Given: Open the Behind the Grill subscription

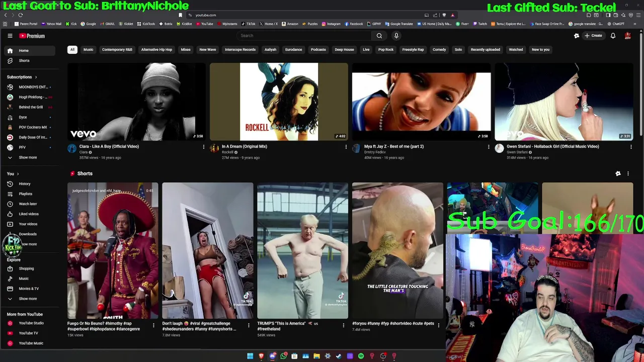Looking at the screenshot, I should 30,107.
